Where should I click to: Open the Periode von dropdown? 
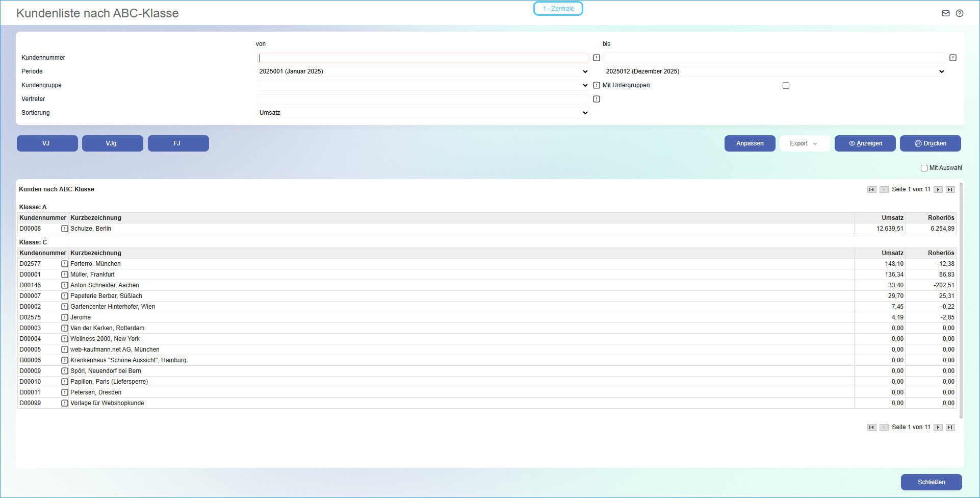tap(423, 71)
